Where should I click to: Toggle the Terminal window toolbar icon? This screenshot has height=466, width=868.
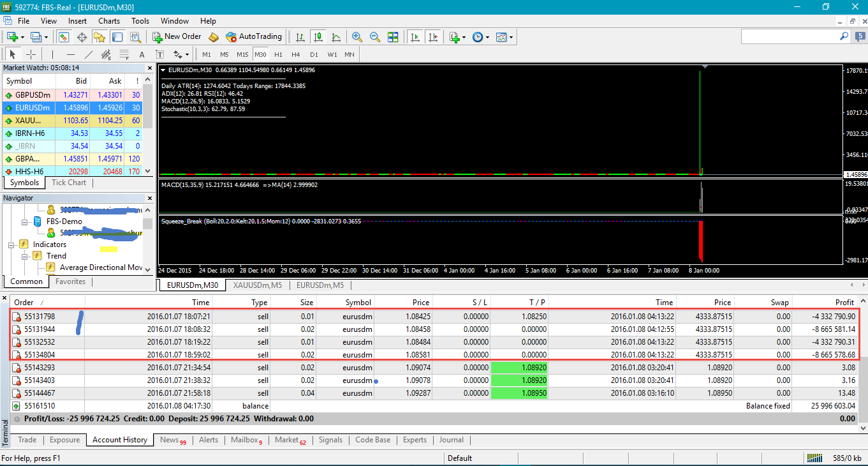[118, 37]
